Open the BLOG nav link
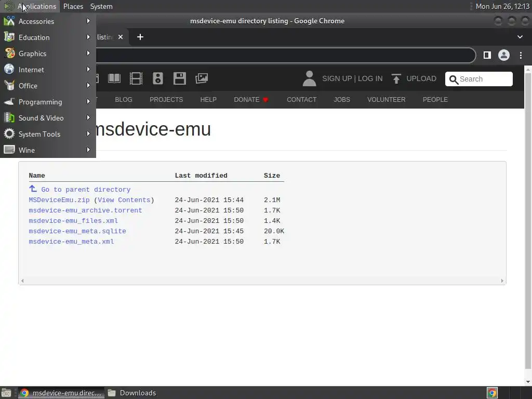Viewport: 532px width, 399px height. (124, 100)
